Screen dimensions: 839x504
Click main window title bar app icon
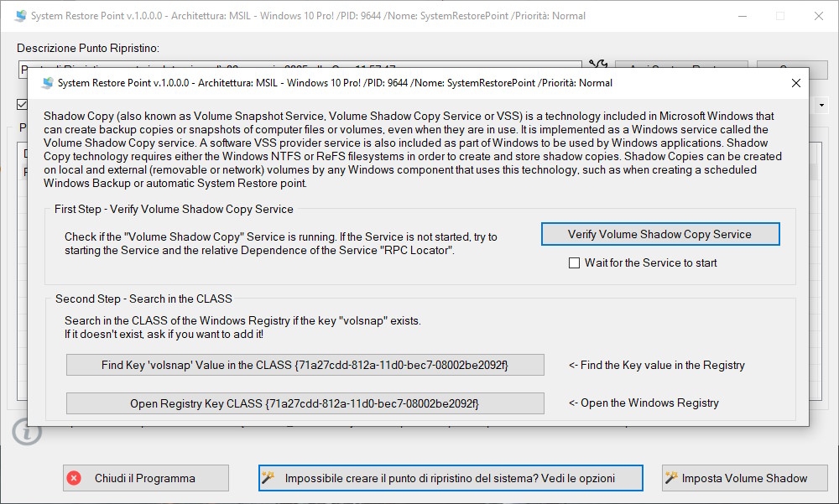[x=21, y=16]
